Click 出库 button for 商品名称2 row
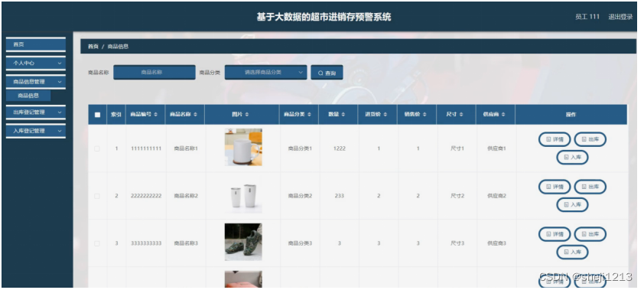644x290 pixels. pyautogui.click(x=590, y=187)
